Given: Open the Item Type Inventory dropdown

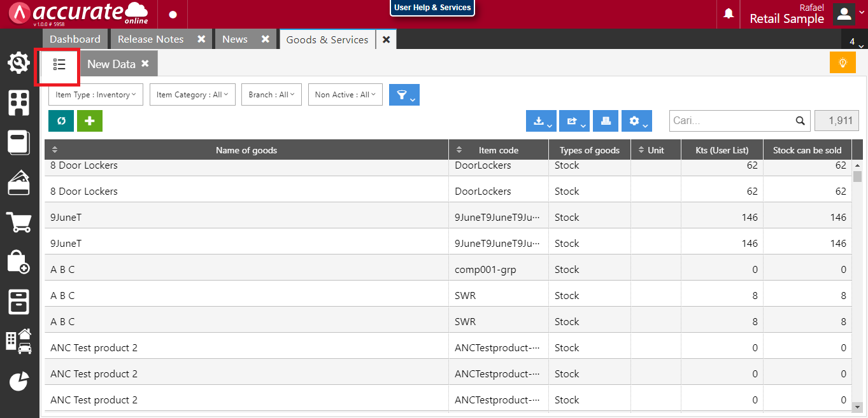Looking at the screenshot, I should pyautogui.click(x=96, y=95).
